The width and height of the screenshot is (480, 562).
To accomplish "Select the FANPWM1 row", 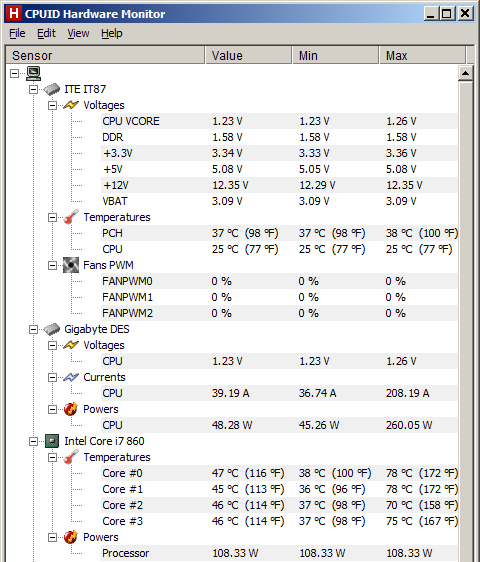I will 279,297.
